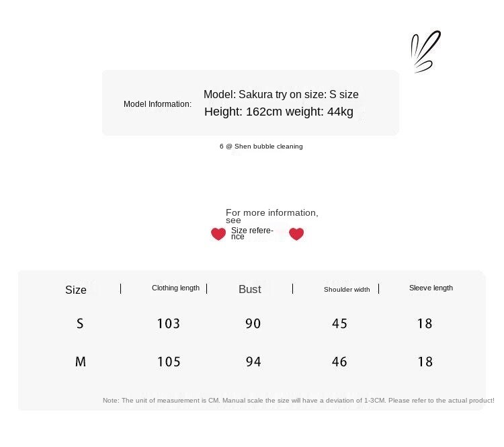Click the 103 clothing length value
Screen dimensions: 504x447
169,324
